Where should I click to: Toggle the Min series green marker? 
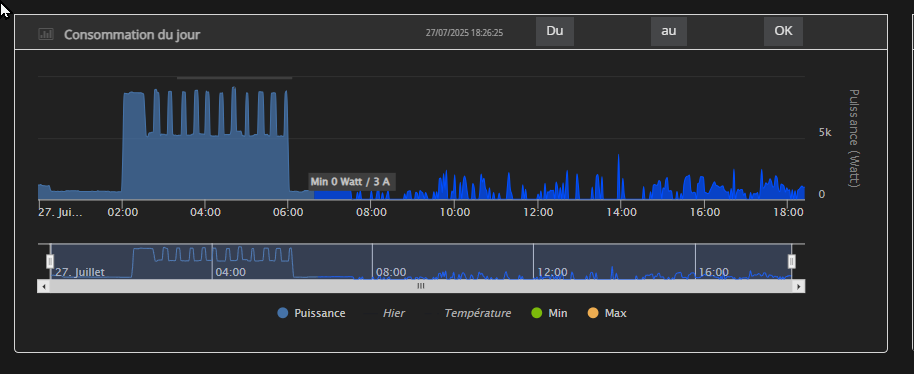(537, 313)
